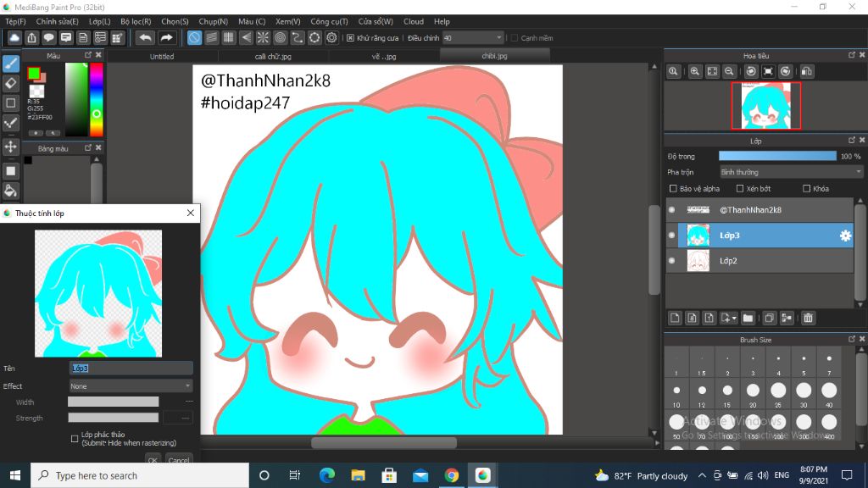The image size is (868, 488).
Task: Delete layer with trash icon
Action: tap(808, 319)
